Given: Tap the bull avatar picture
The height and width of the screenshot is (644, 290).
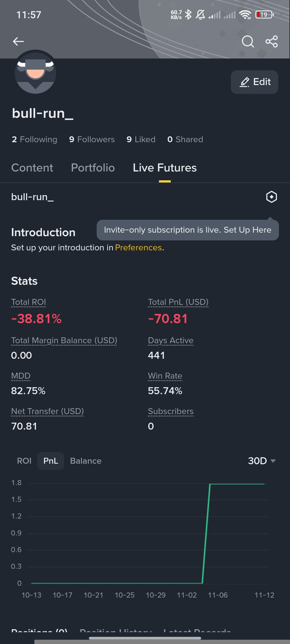Looking at the screenshot, I should 35,72.
